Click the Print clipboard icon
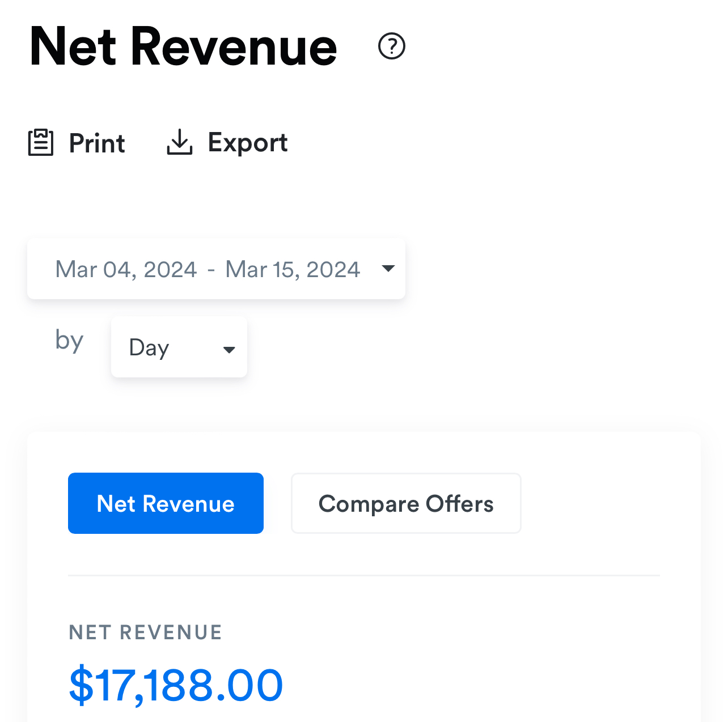Viewport: 728px width, 722px height. (x=41, y=142)
